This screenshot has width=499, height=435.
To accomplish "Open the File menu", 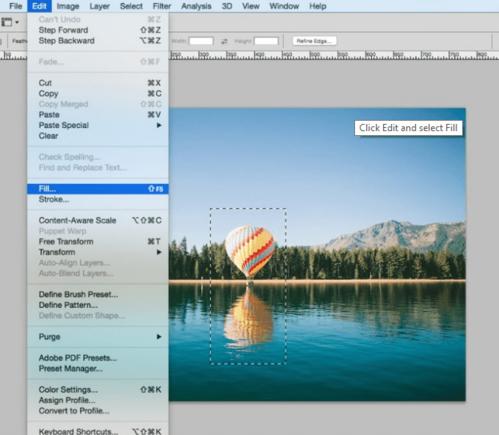I will [x=15, y=6].
